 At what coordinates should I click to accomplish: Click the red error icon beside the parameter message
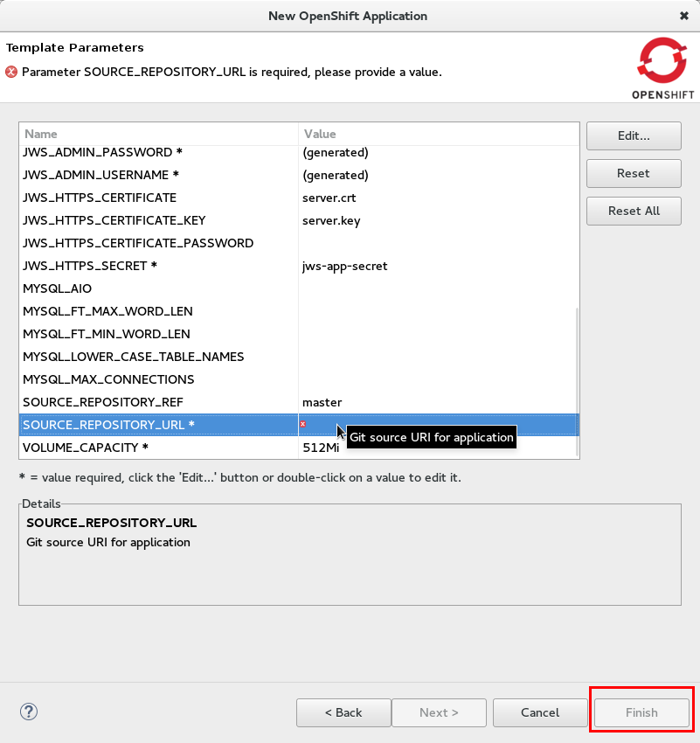pyautogui.click(x=11, y=72)
